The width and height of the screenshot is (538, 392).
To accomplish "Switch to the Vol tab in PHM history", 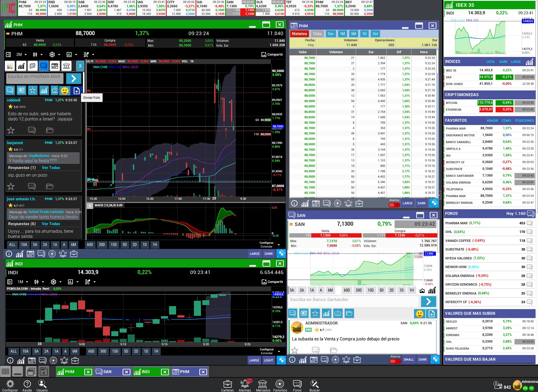I will [x=375, y=34].
